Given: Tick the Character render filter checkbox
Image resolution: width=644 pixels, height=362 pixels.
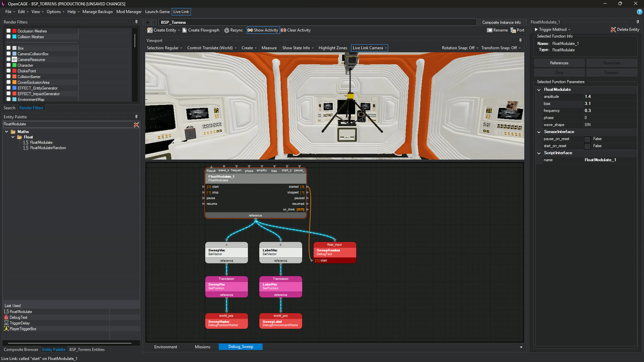Looking at the screenshot, I should tap(8, 65).
